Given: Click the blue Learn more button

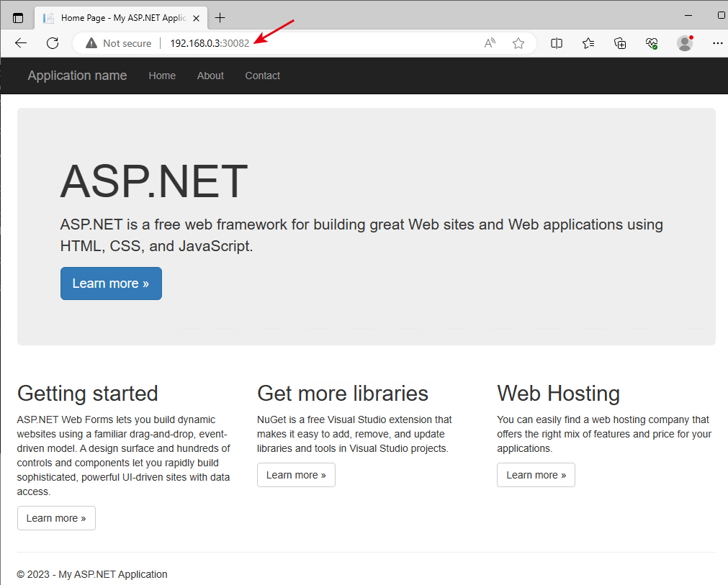Looking at the screenshot, I should tap(111, 284).
